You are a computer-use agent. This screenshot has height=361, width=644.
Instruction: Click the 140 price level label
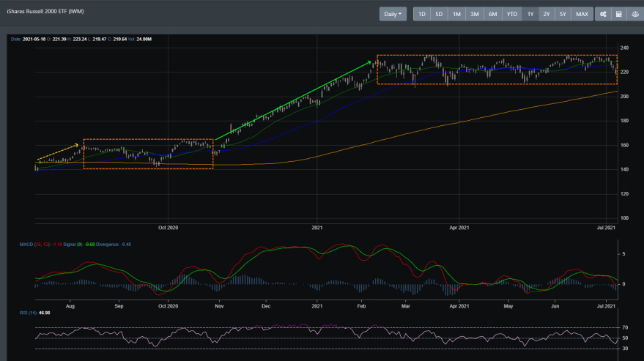624,170
